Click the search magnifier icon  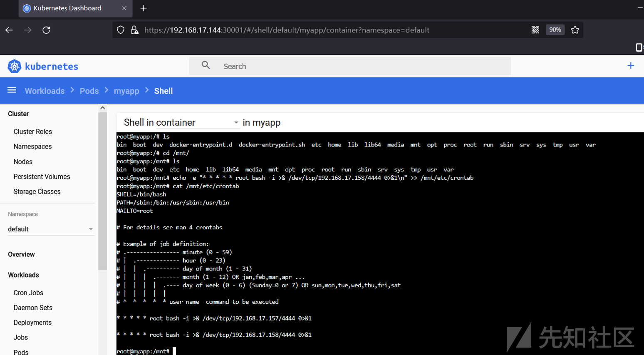pyautogui.click(x=206, y=65)
